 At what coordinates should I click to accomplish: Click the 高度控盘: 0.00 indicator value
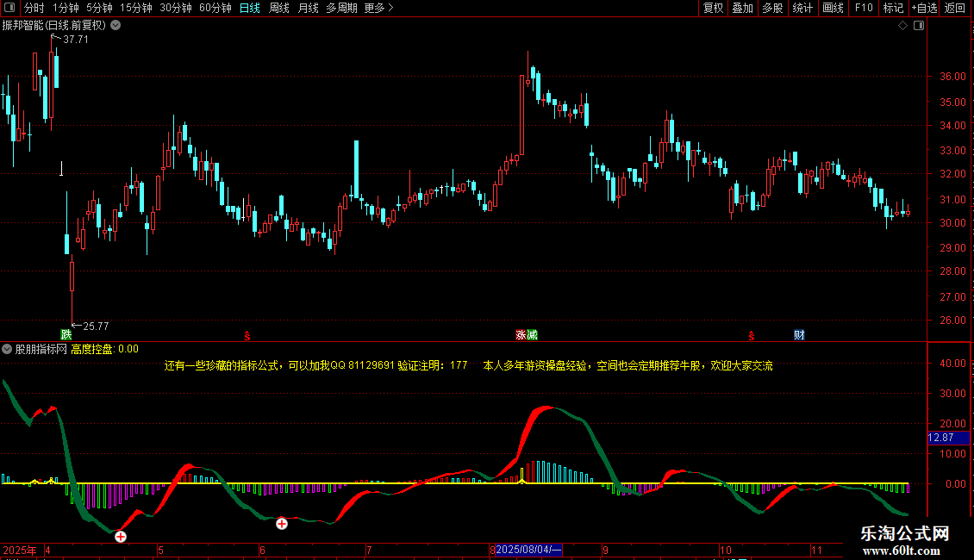104,349
